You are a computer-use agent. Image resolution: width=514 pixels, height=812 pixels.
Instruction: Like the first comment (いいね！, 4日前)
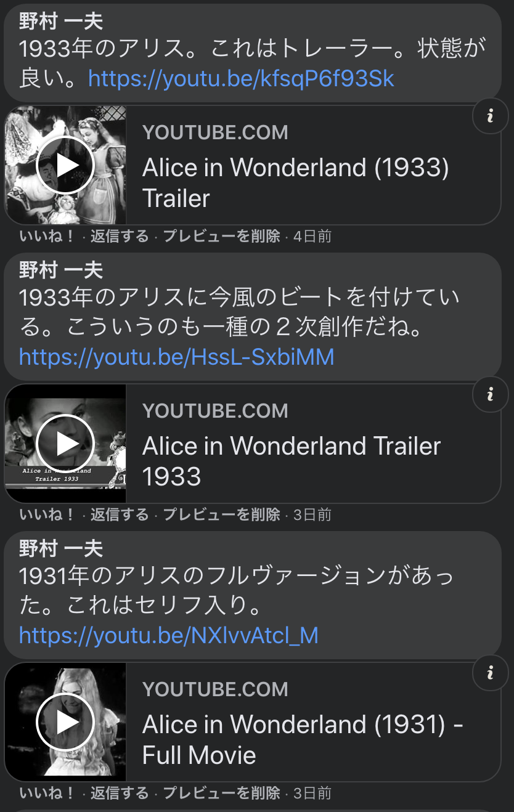(47, 237)
